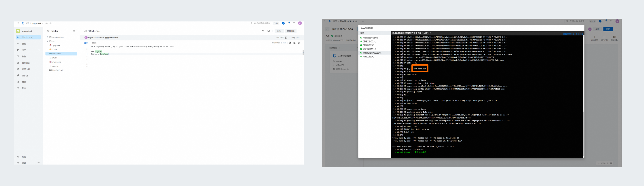
Task: Open 设置 in sidebar
Action: [x=24, y=163]
